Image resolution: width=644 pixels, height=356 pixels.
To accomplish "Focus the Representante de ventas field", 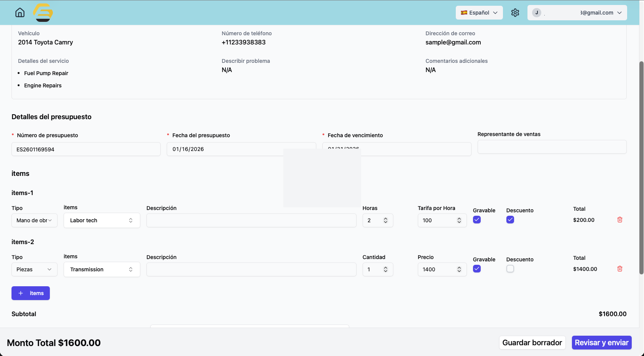I will (x=552, y=147).
